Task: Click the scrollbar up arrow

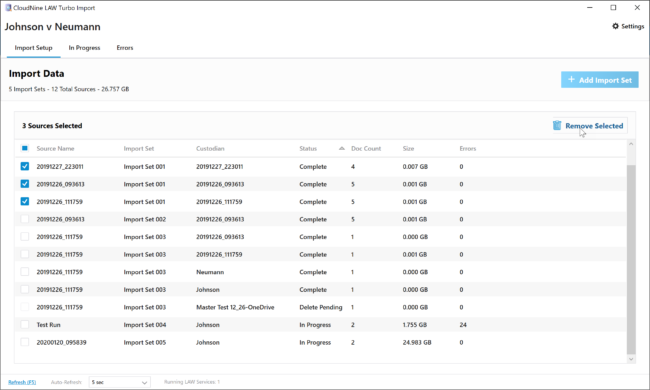Action: click(x=631, y=144)
